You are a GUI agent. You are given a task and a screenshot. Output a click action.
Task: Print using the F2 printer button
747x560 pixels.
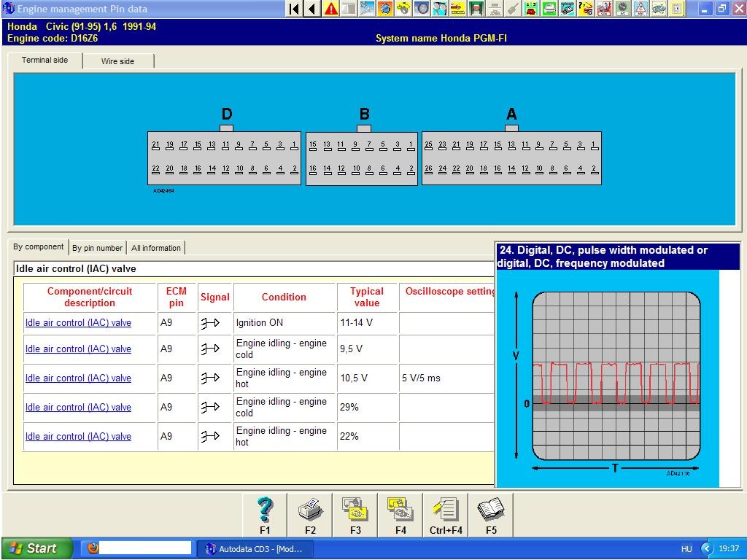310,516
